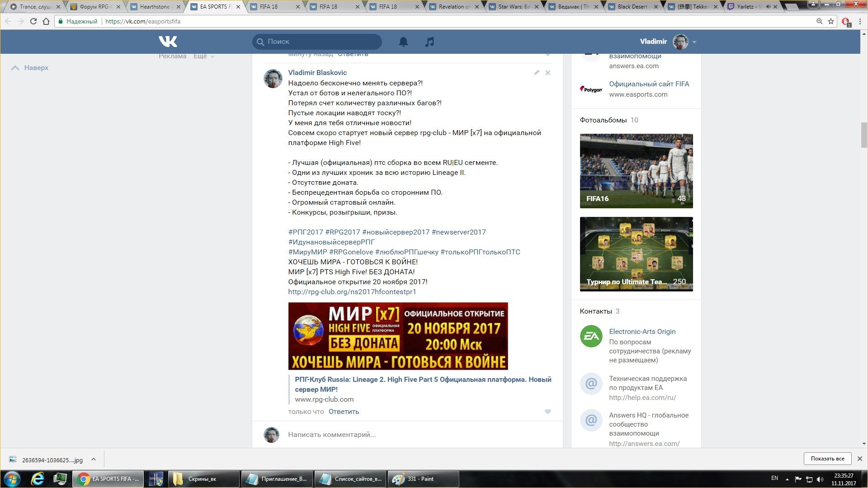Open notifications bell in VK header
Screen dimensions: 868x488
[403, 42]
